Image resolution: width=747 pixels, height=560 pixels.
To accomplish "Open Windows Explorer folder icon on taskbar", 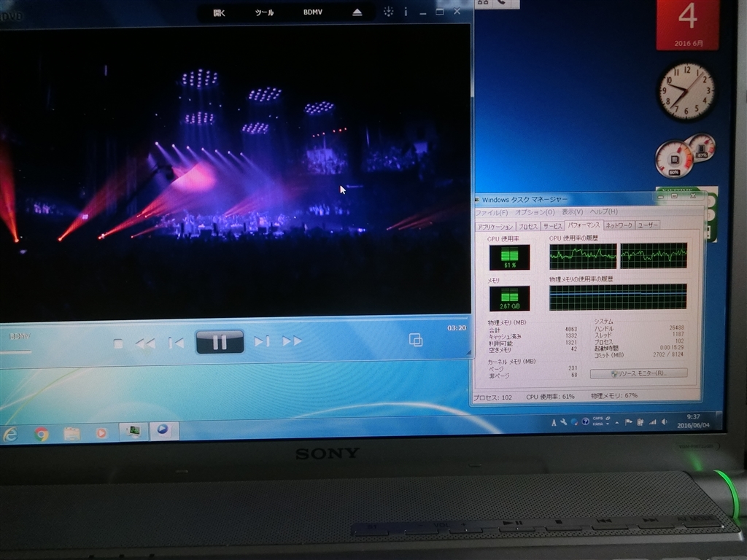I will pyautogui.click(x=71, y=434).
